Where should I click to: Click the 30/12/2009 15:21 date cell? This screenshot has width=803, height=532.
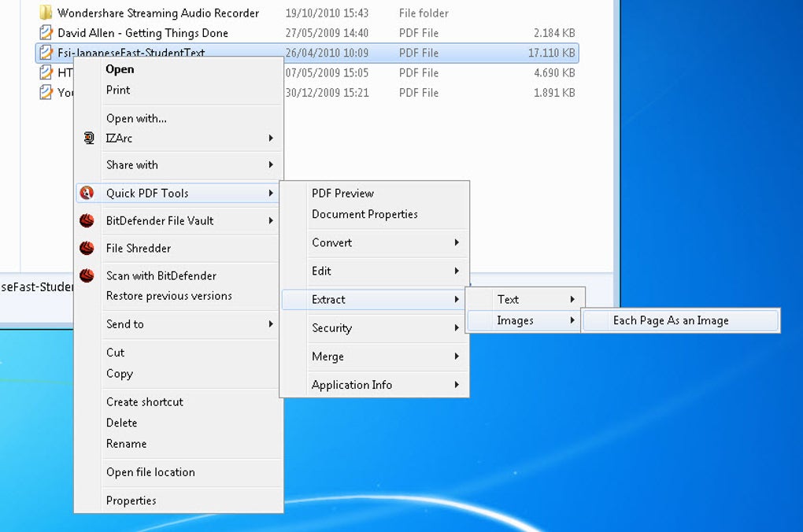click(x=327, y=93)
